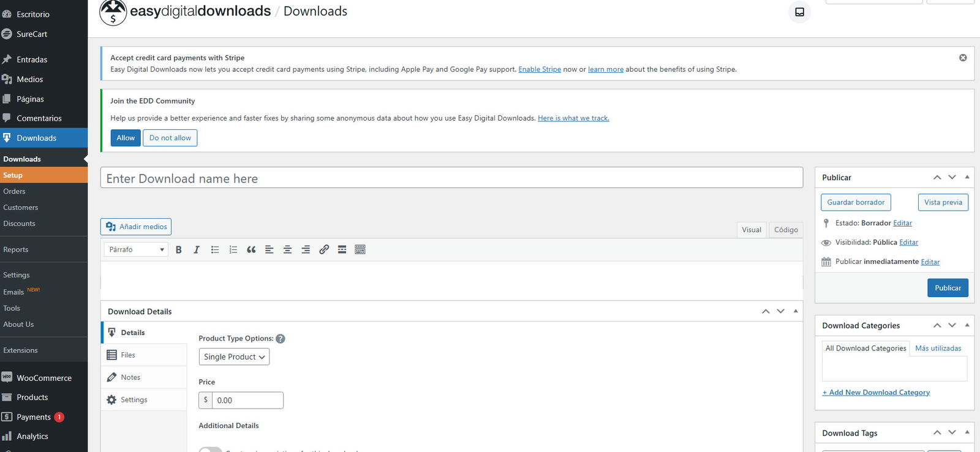Click the Añadir medios button

[136, 227]
